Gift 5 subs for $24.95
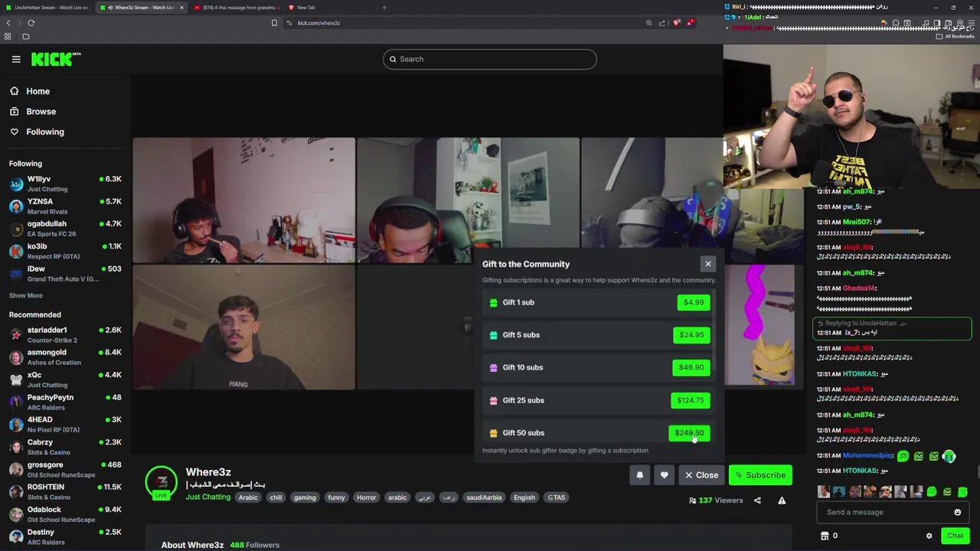The height and width of the screenshot is (551, 980). point(691,334)
